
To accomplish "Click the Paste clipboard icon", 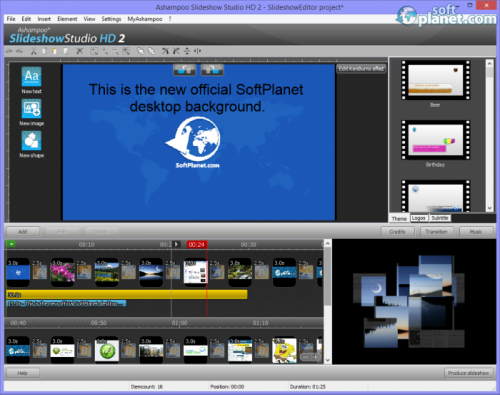I will point(54,51).
